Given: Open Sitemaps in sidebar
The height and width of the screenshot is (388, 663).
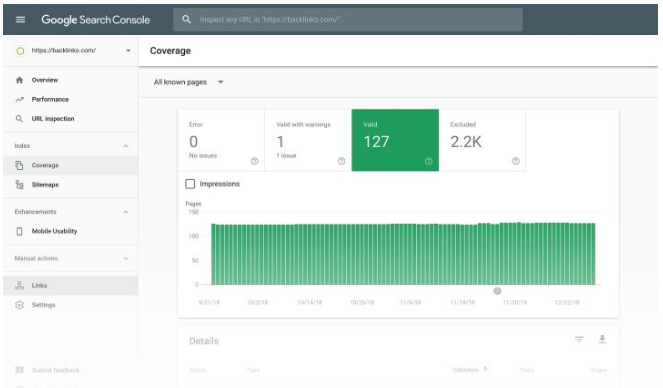Looking at the screenshot, I should [71, 185].
